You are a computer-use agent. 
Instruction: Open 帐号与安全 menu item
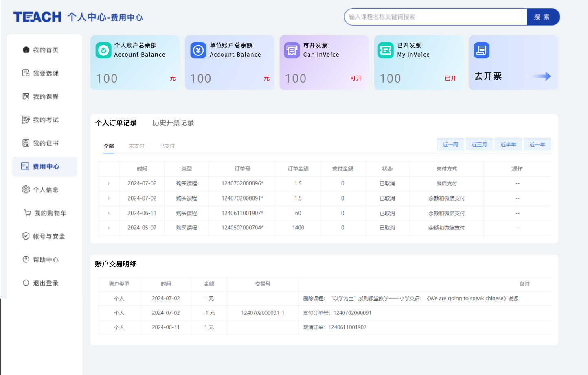click(49, 236)
